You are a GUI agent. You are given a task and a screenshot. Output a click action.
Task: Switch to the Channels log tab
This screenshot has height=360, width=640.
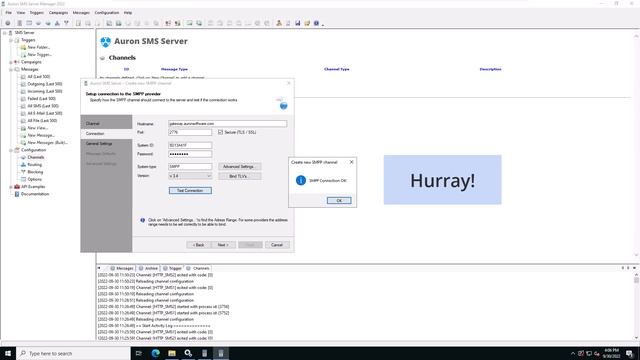[x=198, y=268]
